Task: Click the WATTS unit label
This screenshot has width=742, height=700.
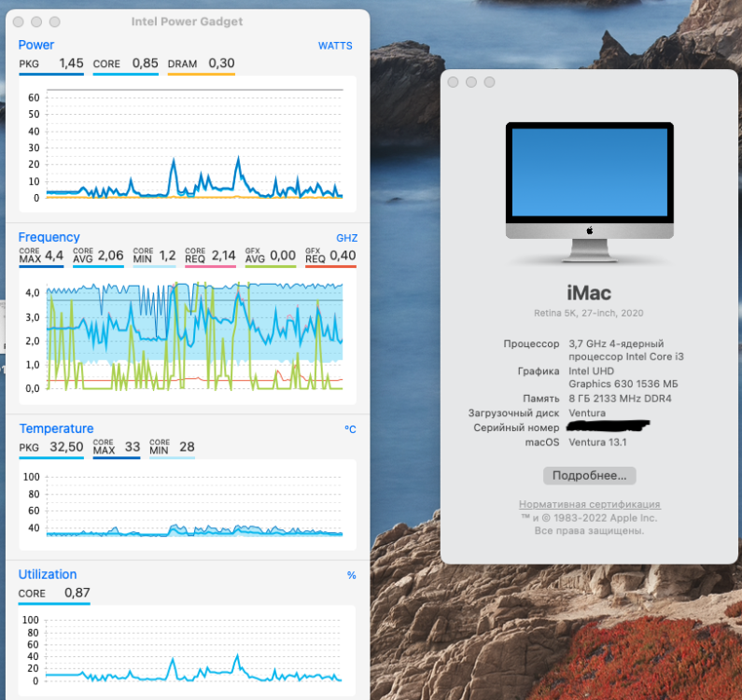Action: point(335,46)
